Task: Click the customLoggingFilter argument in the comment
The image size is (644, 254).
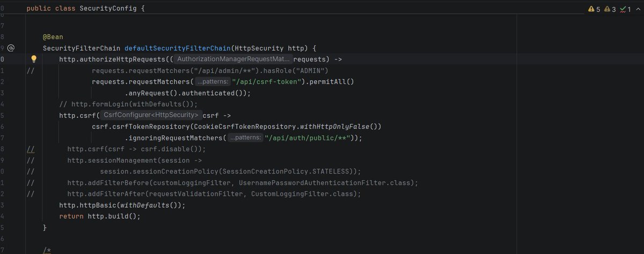Action: pyautogui.click(x=193, y=183)
